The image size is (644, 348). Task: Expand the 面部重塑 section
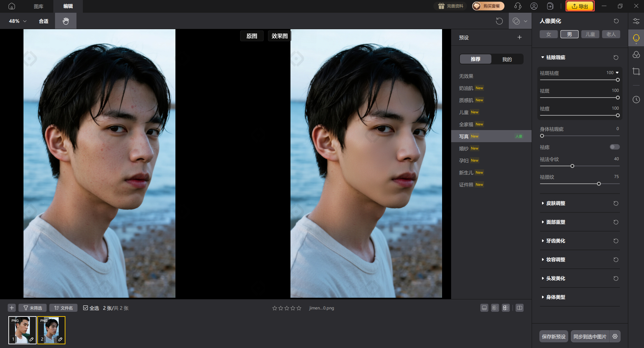(555, 222)
